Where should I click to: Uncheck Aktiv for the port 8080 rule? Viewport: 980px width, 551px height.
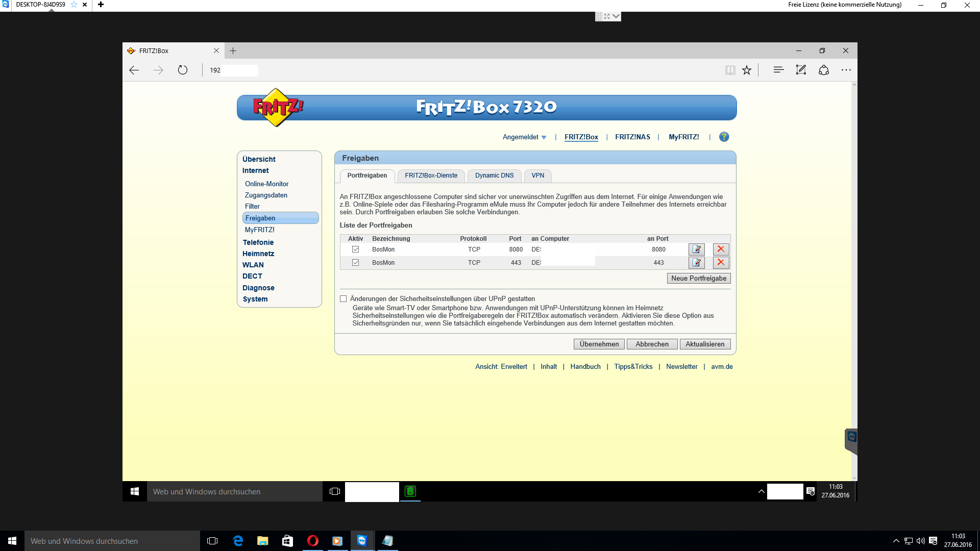(x=356, y=249)
